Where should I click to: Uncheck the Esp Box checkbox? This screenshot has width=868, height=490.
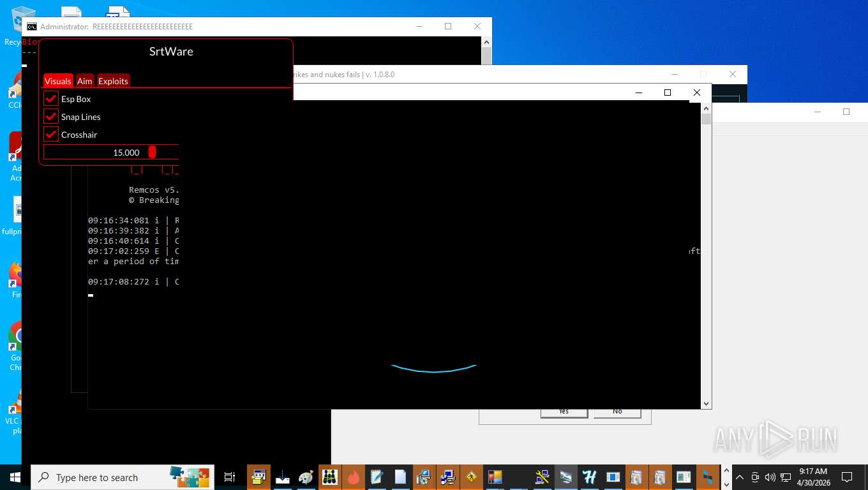click(x=51, y=99)
